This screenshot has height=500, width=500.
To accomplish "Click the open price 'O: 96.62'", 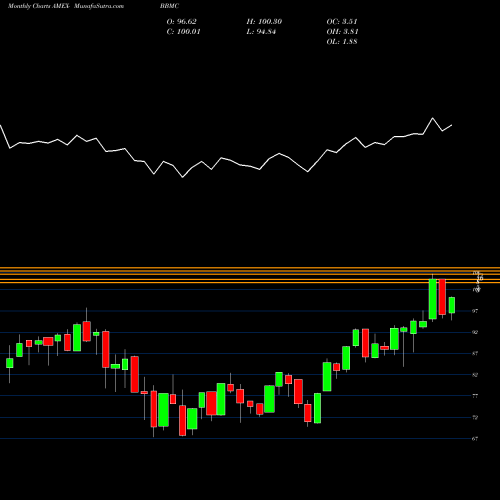I will click(x=182, y=22).
